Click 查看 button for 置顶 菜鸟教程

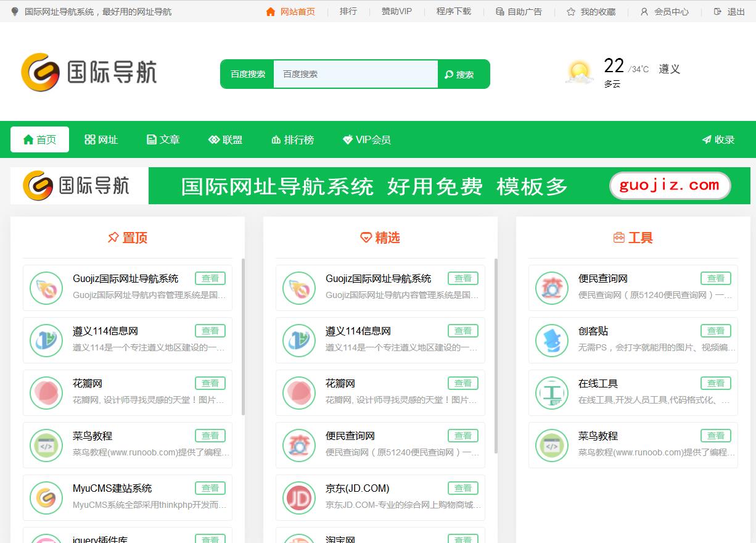coord(210,436)
